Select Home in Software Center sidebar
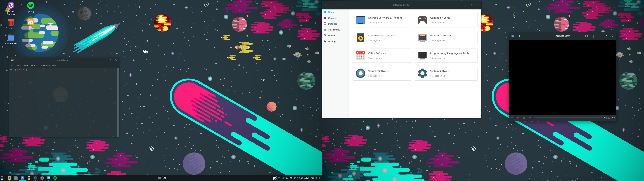The image size is (644, 181). (335, 12)
